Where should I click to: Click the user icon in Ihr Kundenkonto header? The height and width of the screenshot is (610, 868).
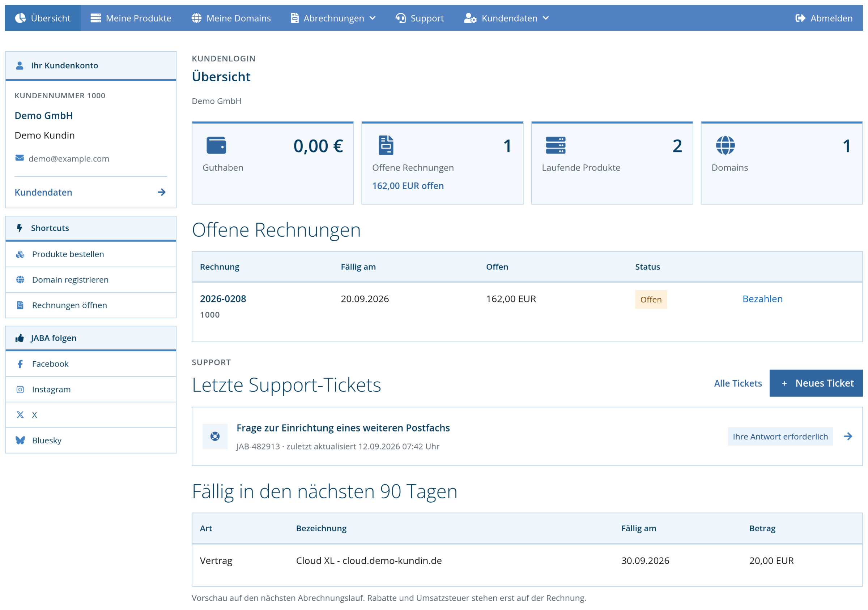tap(20, 65)
